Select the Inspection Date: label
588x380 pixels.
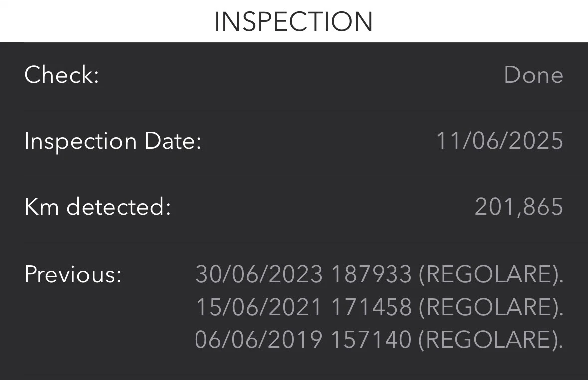pos(113,141)
